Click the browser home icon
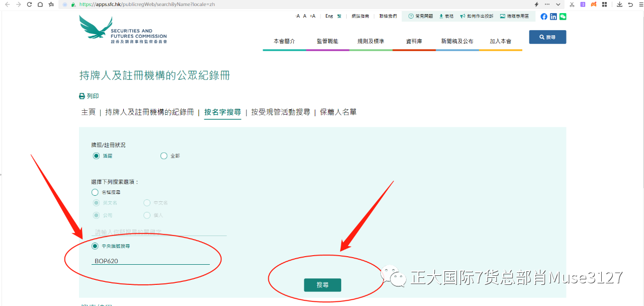 click(40, 5)
